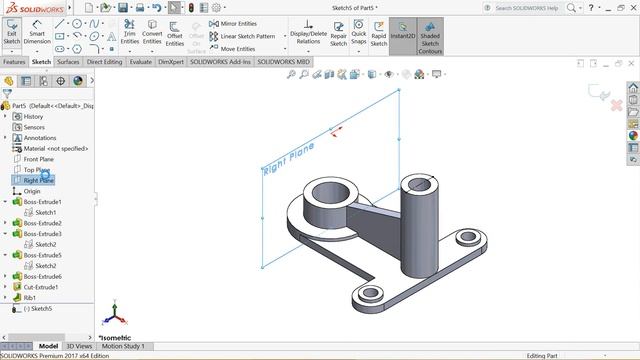Click Offset Entities tool
The width and height of the screenshot is (640, 360).
(175, 33)
